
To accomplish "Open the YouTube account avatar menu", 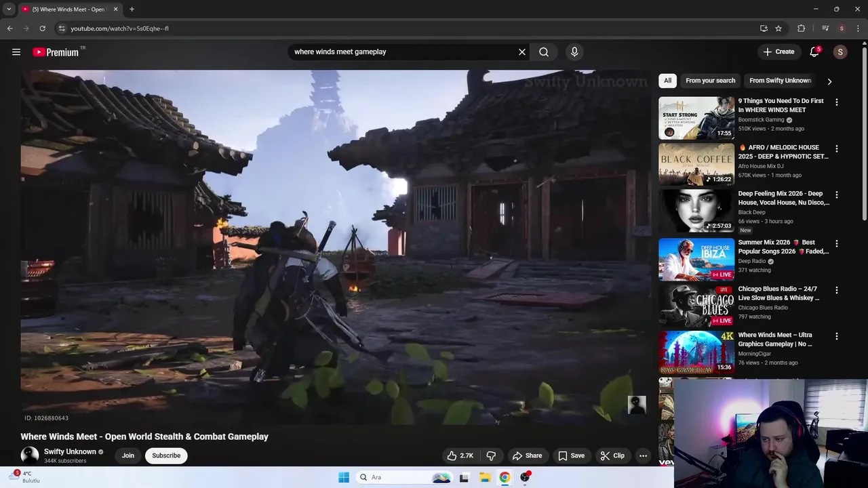I will pos(840,52).
